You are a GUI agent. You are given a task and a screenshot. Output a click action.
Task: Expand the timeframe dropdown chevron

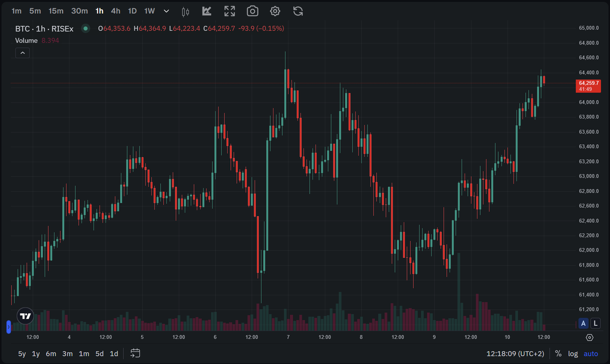(x=166, y=11)
